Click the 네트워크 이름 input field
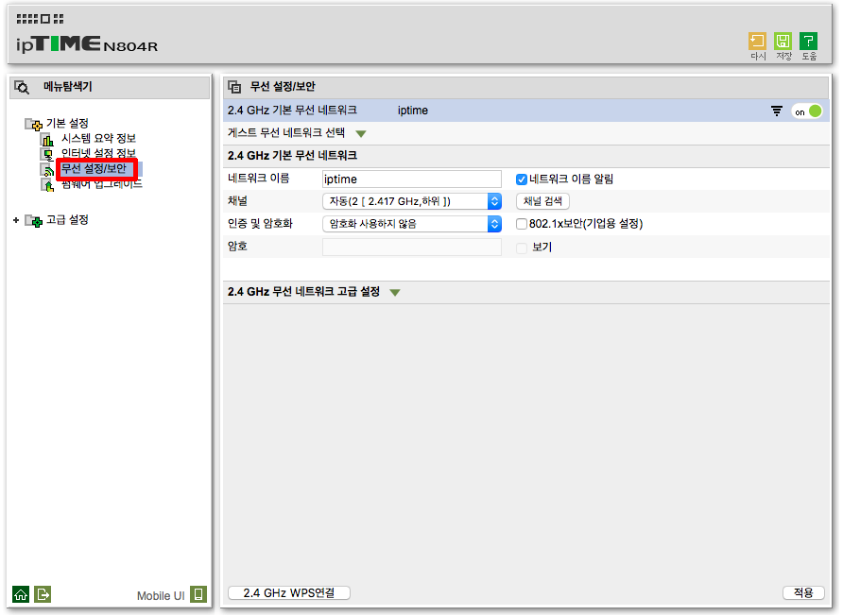This screenshot has height=616, width=843. click(412, 180)
